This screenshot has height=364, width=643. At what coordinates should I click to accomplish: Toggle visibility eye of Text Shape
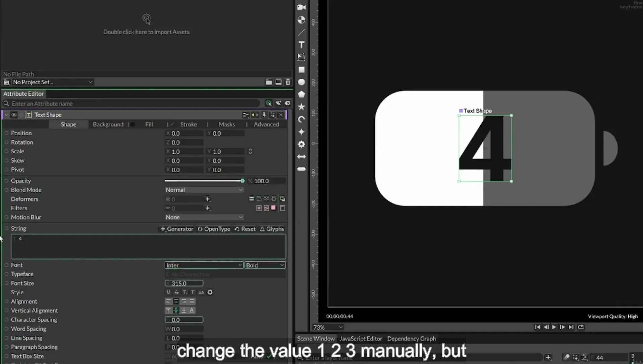click(14, 115)
